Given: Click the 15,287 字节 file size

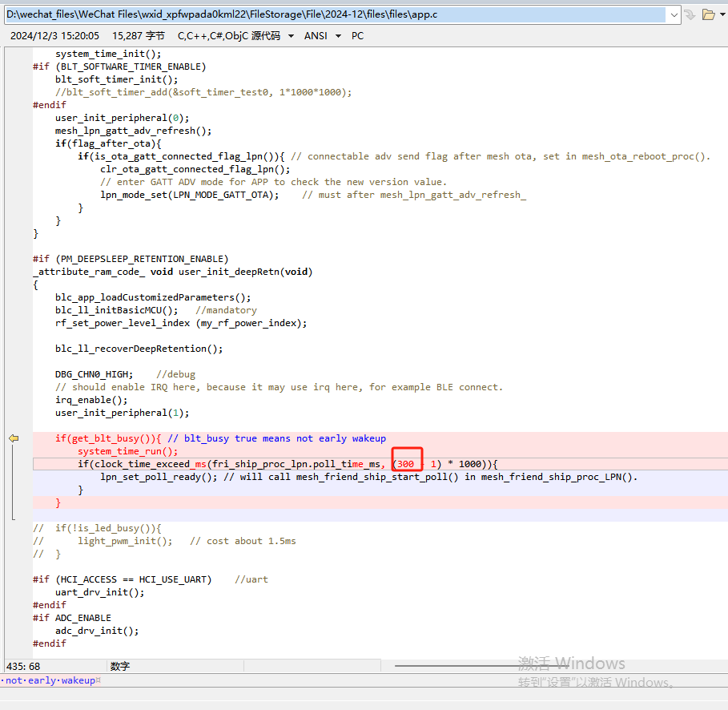Looking at the screenshot, I should 139,36.
